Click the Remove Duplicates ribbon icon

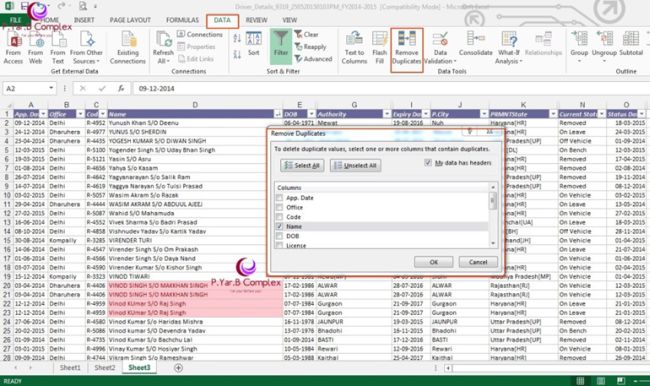pyautogui.click(x=407, y=39)
